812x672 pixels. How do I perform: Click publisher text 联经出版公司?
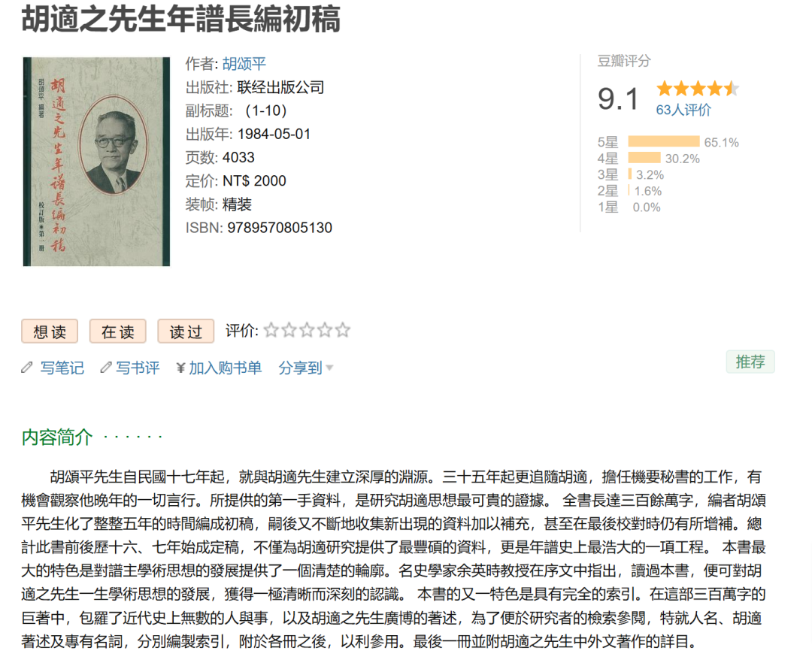pos(280,87)
